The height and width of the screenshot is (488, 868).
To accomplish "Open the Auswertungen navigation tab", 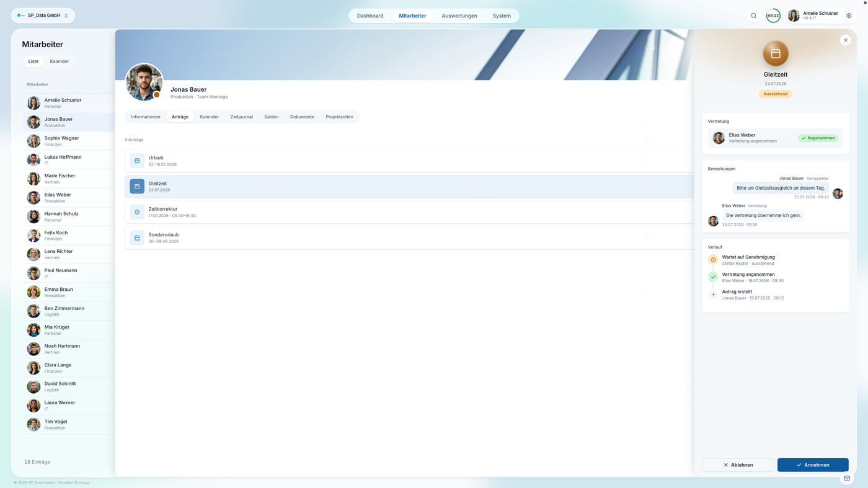I will (459, 16).
